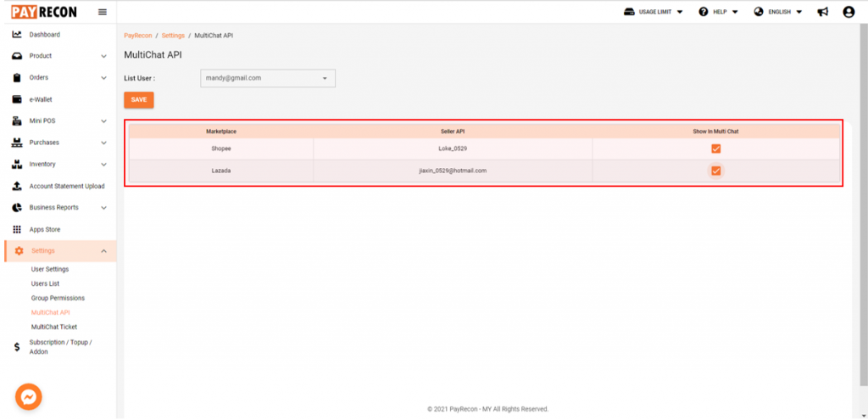Click the Usage Limit drive icon
This screenshot has height=420, width=868.
629,12
